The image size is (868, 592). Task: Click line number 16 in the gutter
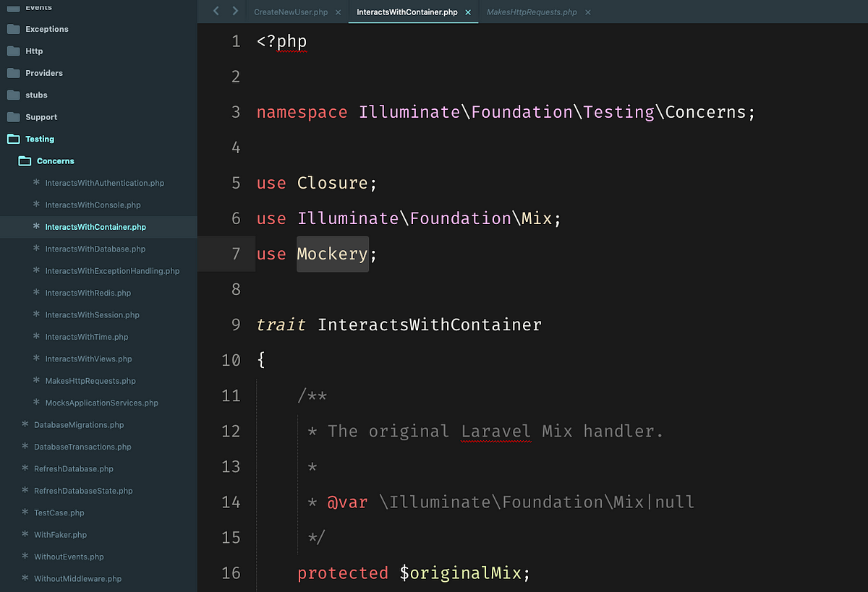231,573
